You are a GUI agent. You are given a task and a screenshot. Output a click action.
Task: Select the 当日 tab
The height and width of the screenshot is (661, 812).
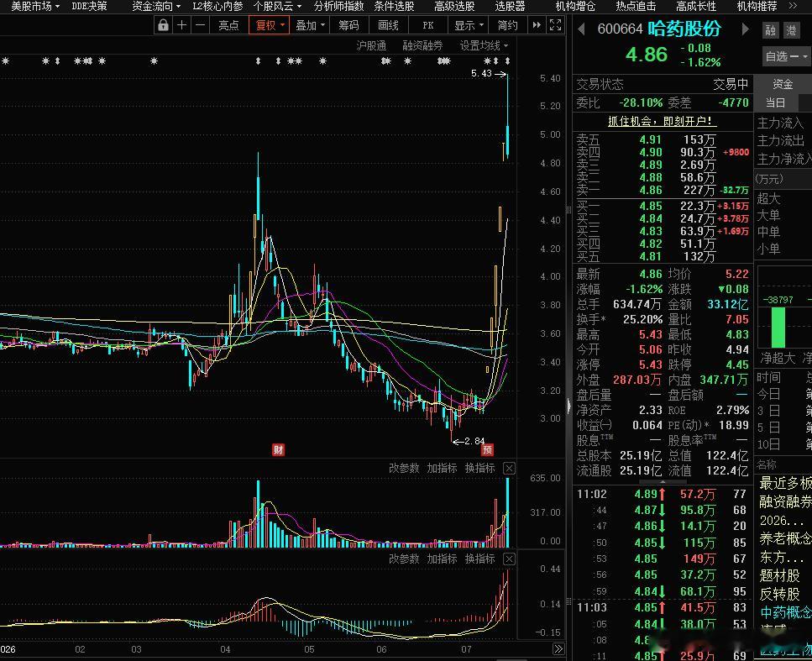[776, 102]
